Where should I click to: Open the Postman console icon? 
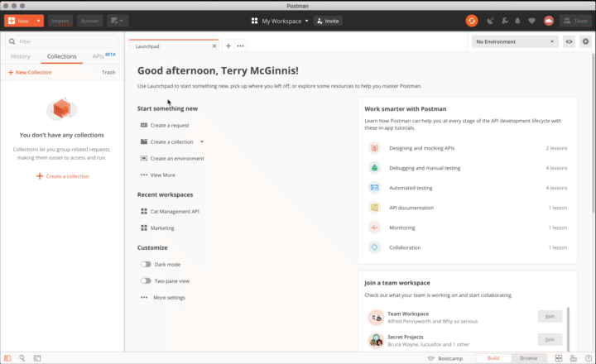tap(37, 358)
